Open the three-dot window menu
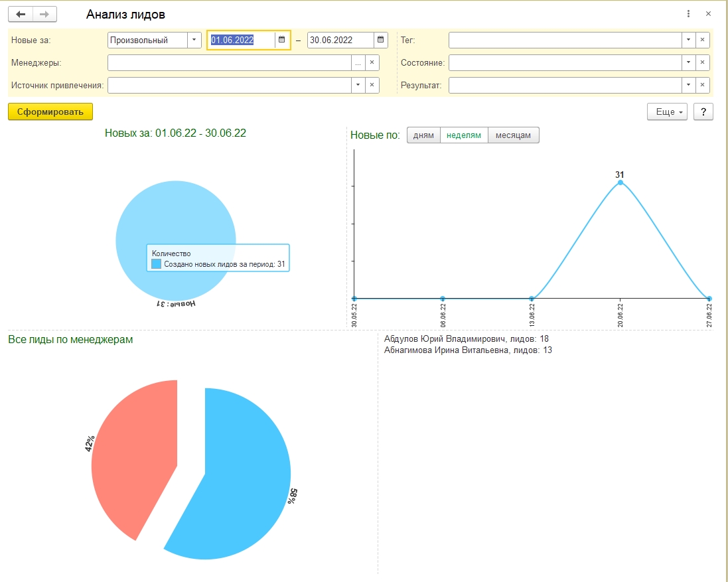Viewport: 728px width, 582px height. point(688,14)
